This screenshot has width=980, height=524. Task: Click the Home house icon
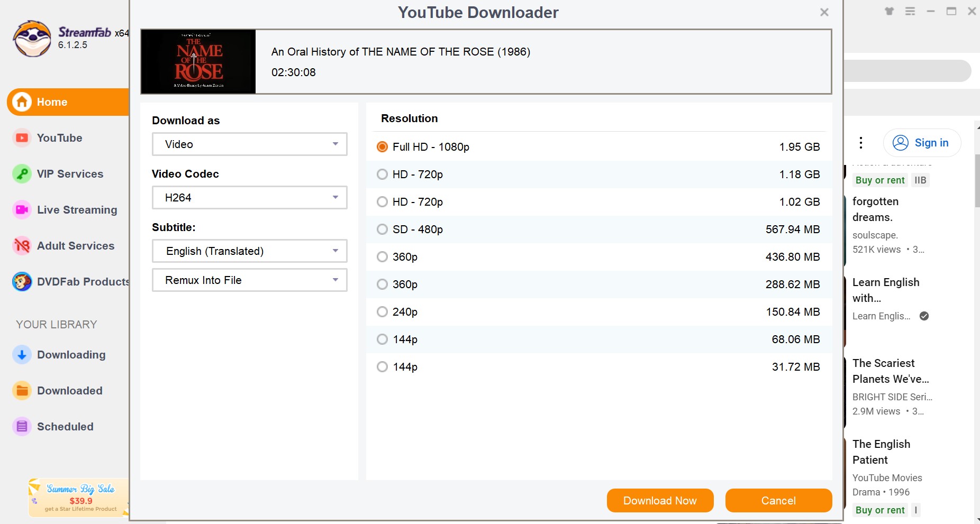(22, 102)
